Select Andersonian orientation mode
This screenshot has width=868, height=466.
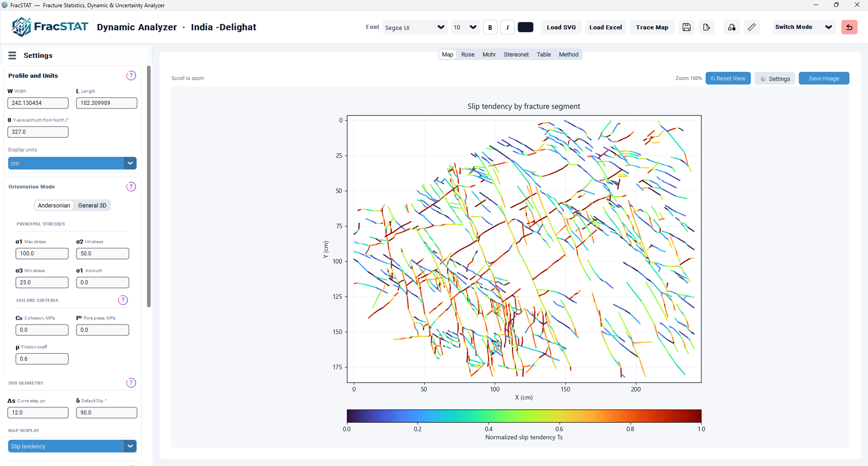click(x=54, y=205)
